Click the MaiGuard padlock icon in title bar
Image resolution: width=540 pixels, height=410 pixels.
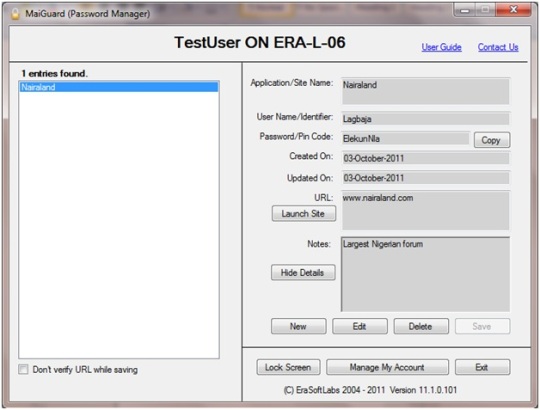15,14
